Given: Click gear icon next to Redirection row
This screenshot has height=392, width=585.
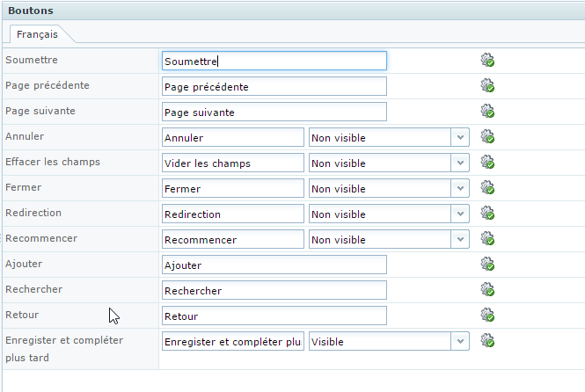Looking at the screenshot, I should (x=487, y=213).
